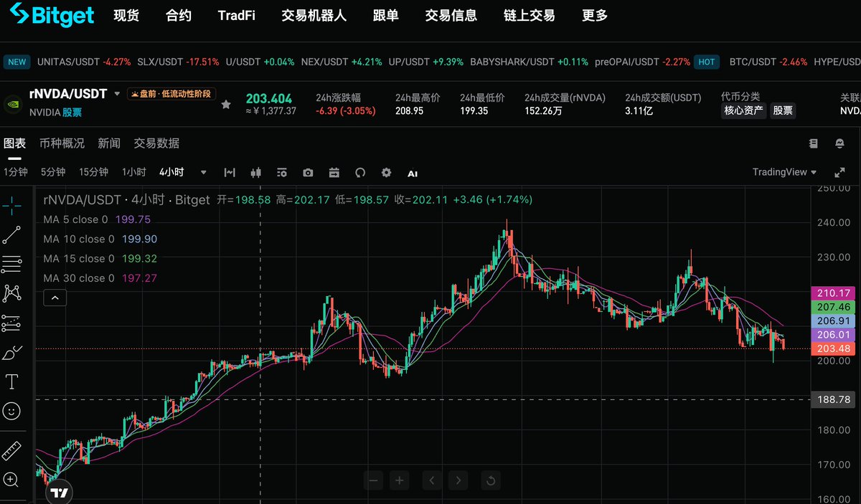Open preOPAI/USDT ticker pair

click(x=643, y=62)
